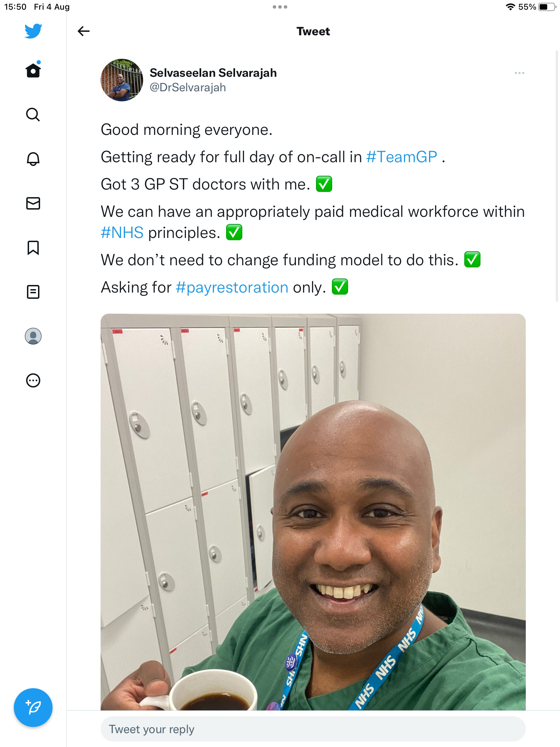560x747 pixels.
Task: Open the @DrSelvarajah handle
Action: click(x=188, y=87)
